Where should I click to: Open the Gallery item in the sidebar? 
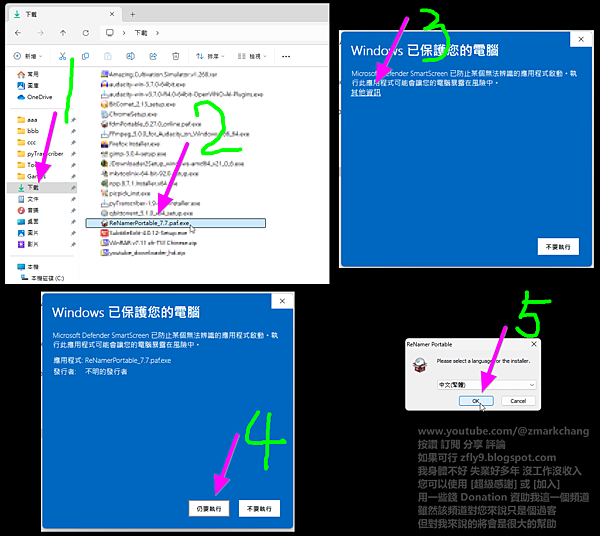(x=28, y=85)
